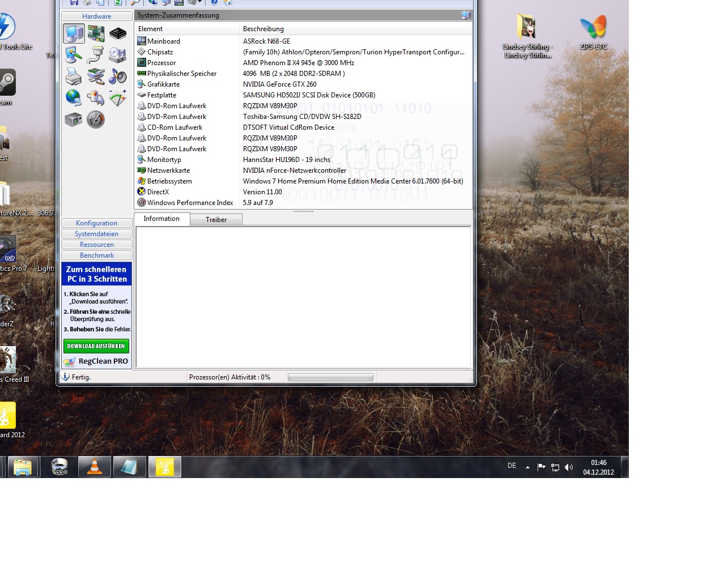The height and width of the screenshot is (580, 728).
Task: Expand the Konfiguration section
Action: [97, 223]
